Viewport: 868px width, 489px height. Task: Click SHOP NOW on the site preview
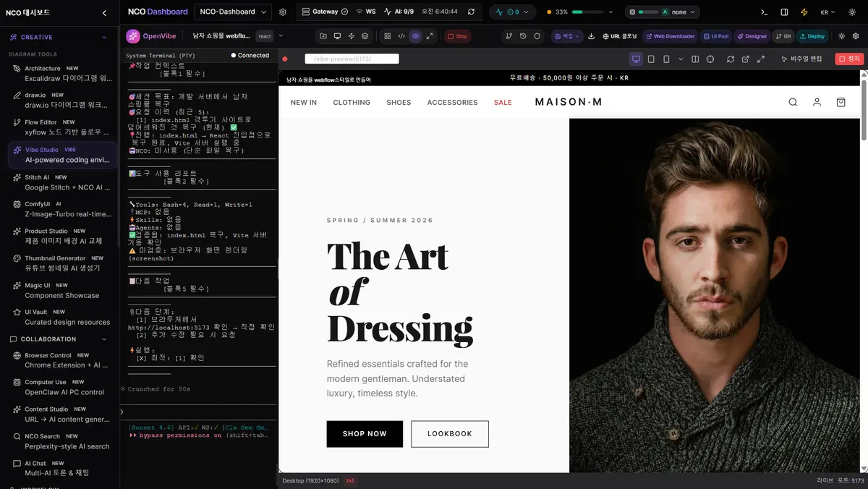coord(365,434)
